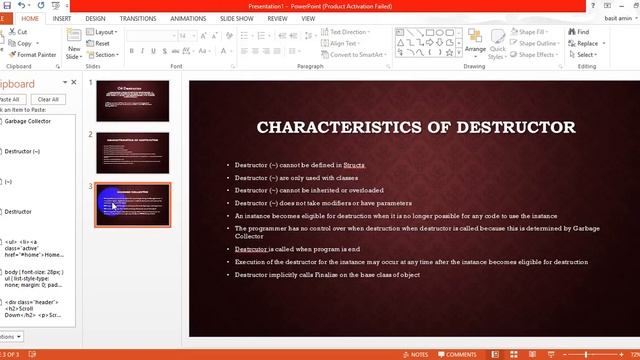Open the Text Direction dropdown
Image resolution: width=640 pixels, height=360 pixels.
(x=345, y=32)
